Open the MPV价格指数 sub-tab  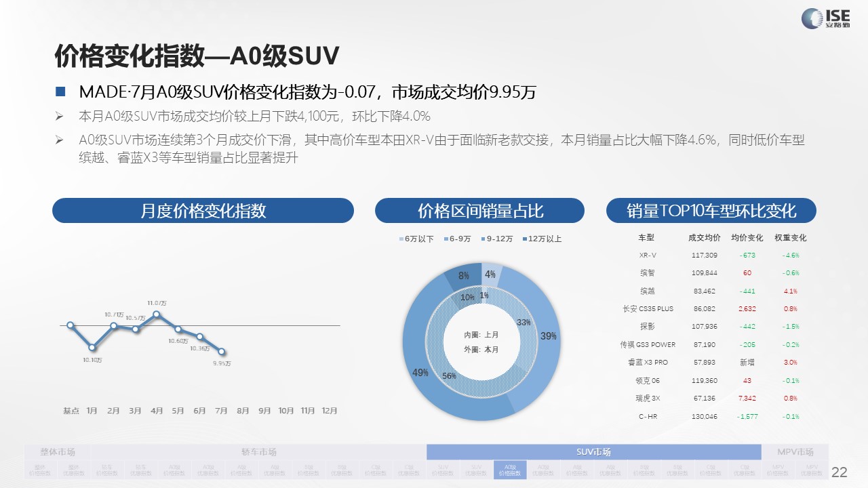pos(778,470)
